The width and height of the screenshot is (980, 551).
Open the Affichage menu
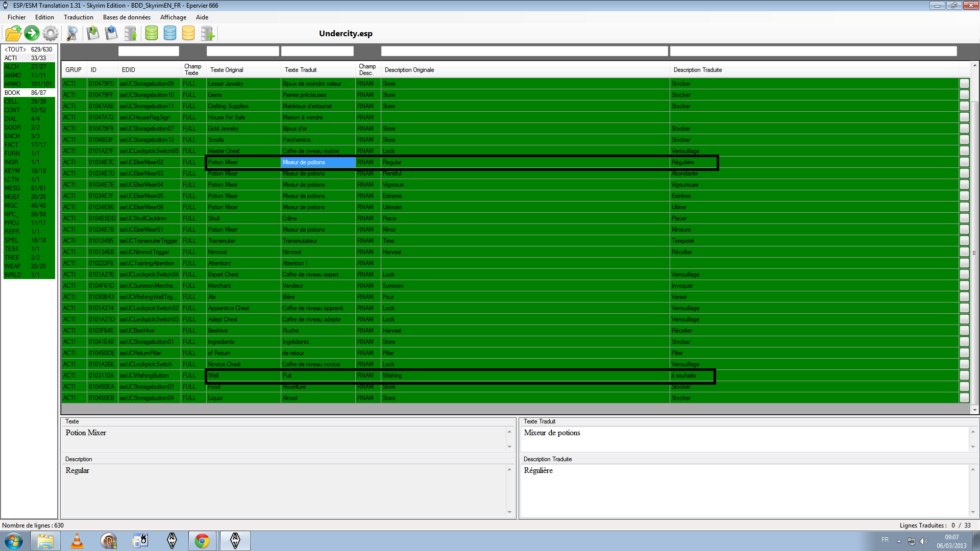(x=174, y=17)
